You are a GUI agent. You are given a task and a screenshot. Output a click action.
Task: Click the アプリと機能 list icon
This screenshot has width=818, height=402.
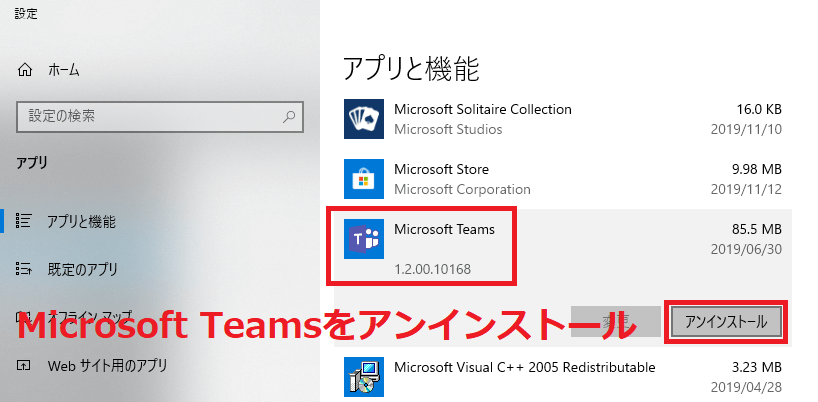click(24, 221)
